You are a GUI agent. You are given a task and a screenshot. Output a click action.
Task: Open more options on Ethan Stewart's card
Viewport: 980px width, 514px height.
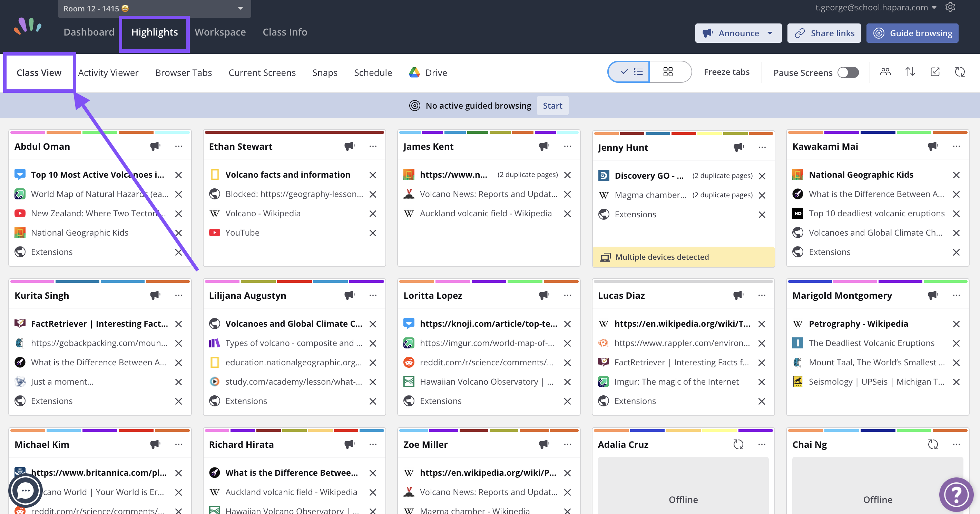(373, 146)
